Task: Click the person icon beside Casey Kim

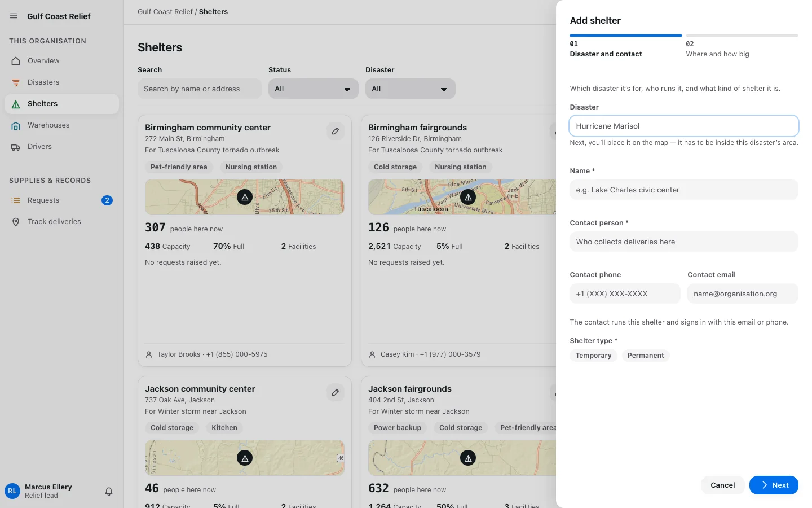Action: coord(372,354)
